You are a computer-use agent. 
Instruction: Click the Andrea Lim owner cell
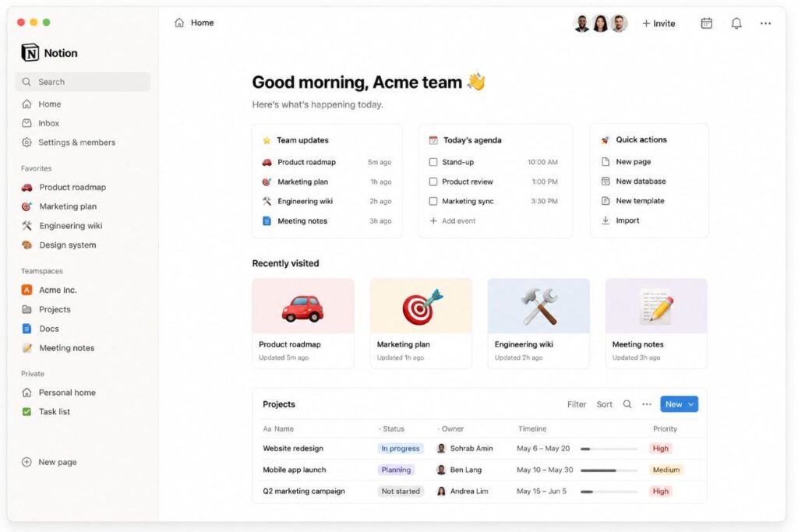[x=463, y=491]
